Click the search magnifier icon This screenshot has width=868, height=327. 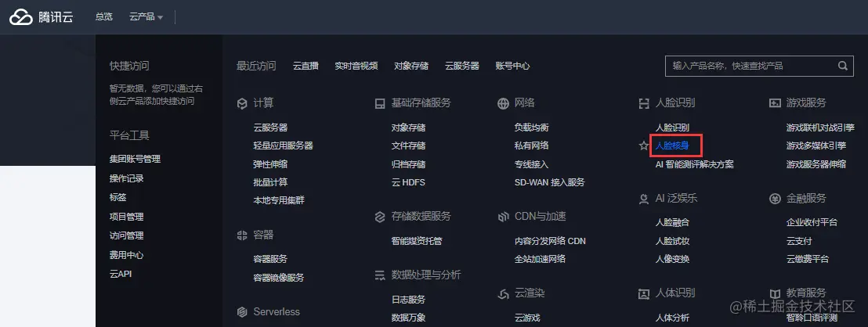click(x=842, y=66)
